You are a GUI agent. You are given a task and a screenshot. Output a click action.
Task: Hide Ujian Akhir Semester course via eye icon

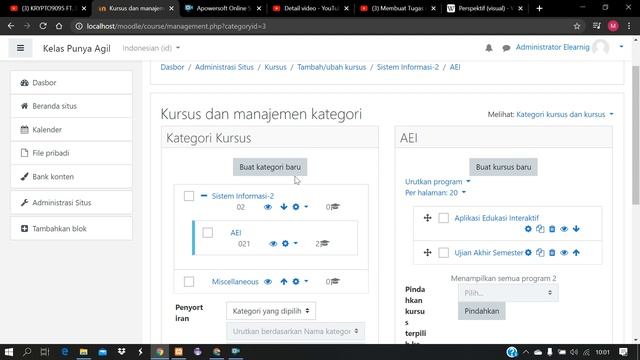tap(564, 253)
